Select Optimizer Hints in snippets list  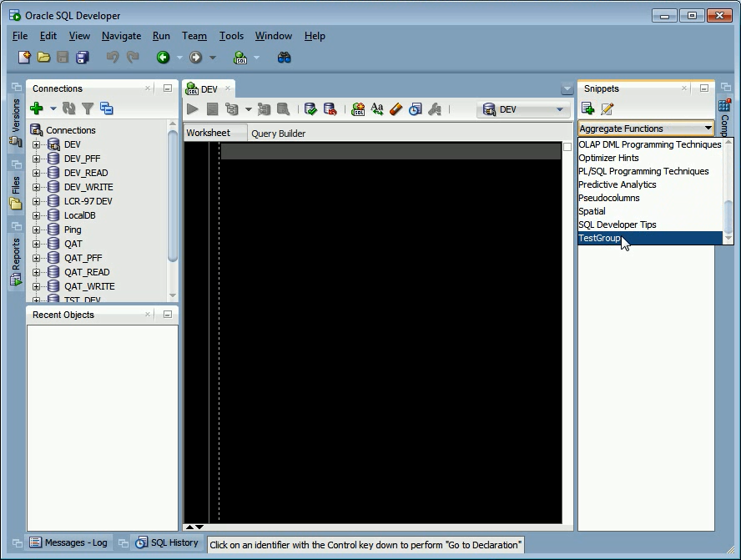click(650, 158)
